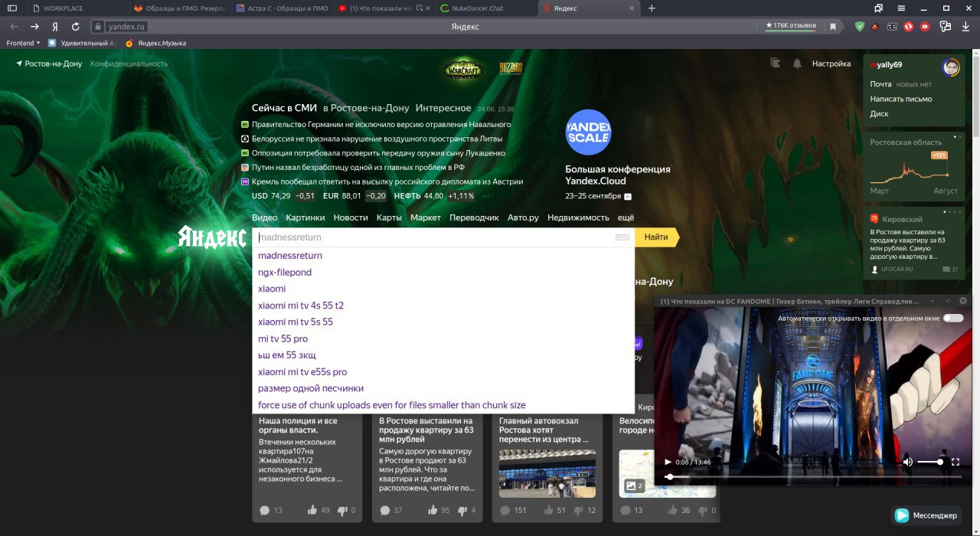Click the Найти search button

656,237
